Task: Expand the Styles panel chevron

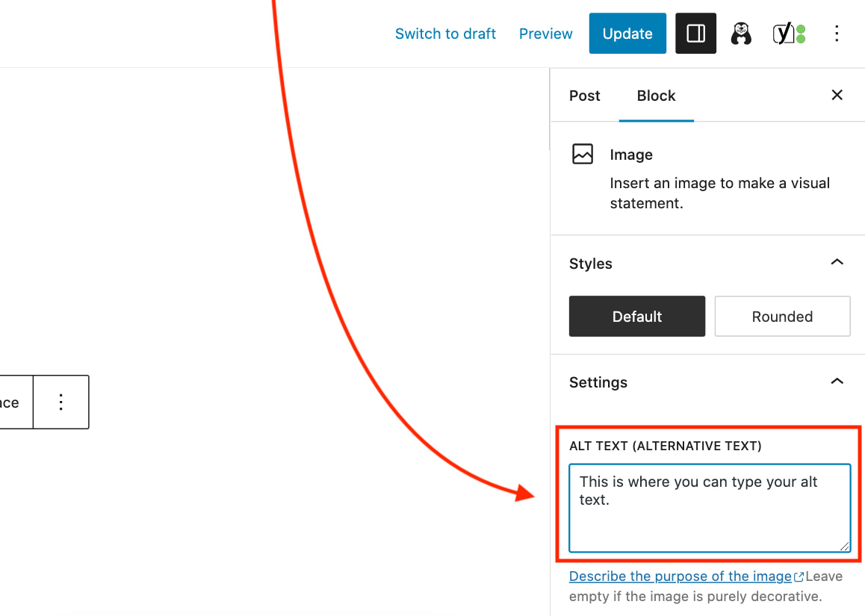Action: (x=837, y=262)
